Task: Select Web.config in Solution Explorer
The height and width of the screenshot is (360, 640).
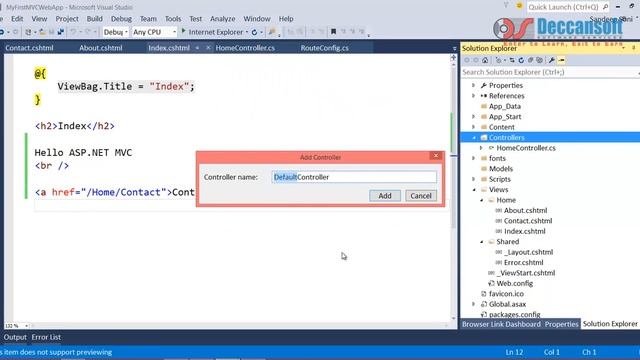Action: (x=514, y=283)
